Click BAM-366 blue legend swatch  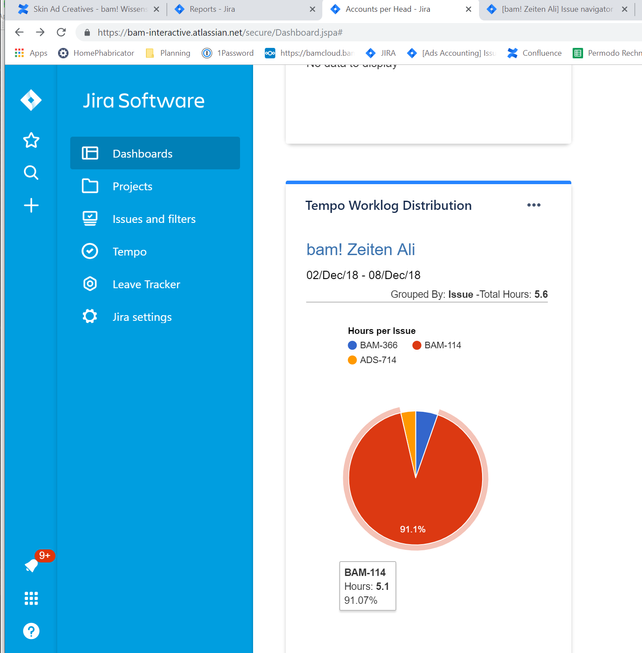pyautogui.click(x=352, y=345)
